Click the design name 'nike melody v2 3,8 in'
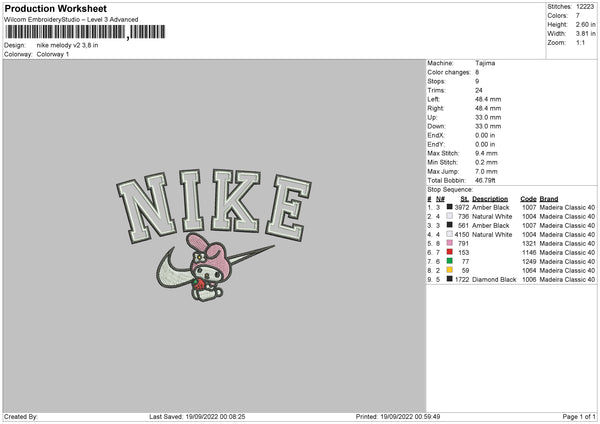This screenshot has width=600, height=424. point(67,45)
